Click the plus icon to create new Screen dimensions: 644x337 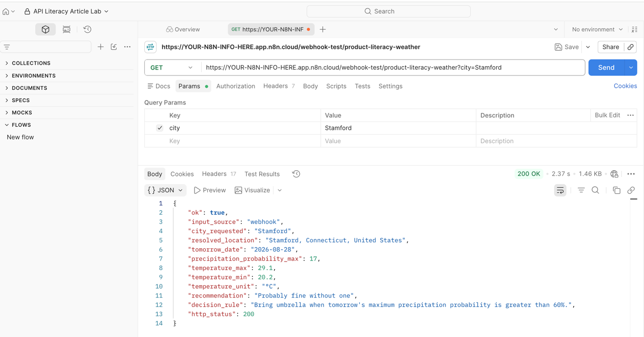101,47
